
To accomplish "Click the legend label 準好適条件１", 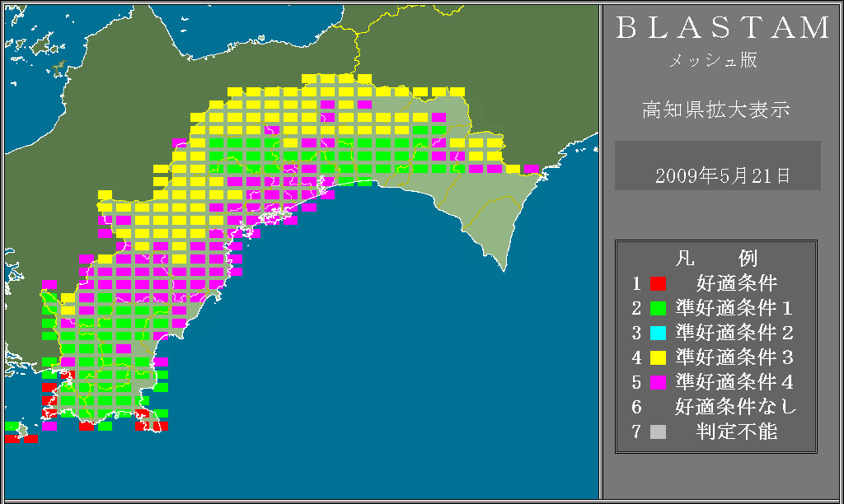I will [734, 308].
